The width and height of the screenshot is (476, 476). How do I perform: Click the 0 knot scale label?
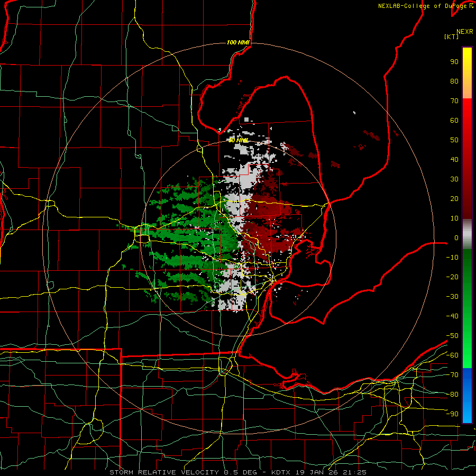pos(456,238)
